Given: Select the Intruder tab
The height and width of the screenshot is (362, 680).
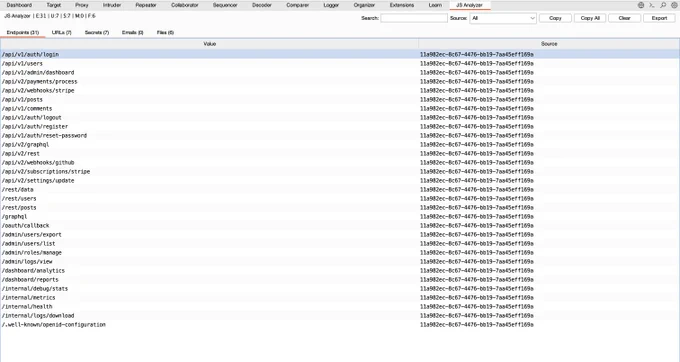Looking at the screenshot, I should pos(112,5).
